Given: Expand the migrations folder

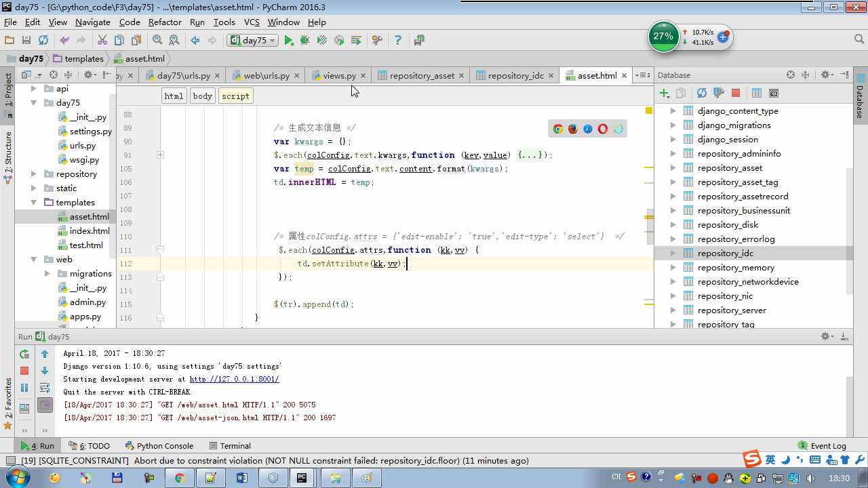Looking at the screenshot, I should 47,274.
